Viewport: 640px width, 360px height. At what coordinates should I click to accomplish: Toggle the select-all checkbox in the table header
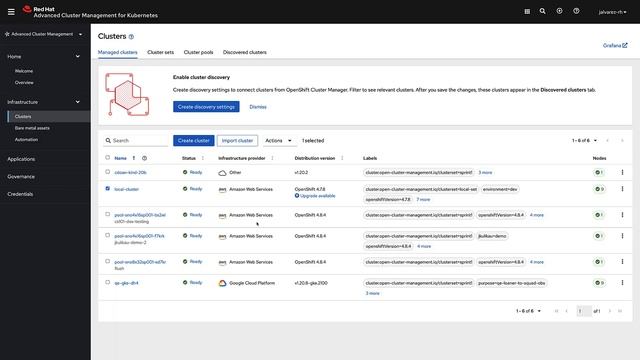pyautogui.click(x=107, y=158)
